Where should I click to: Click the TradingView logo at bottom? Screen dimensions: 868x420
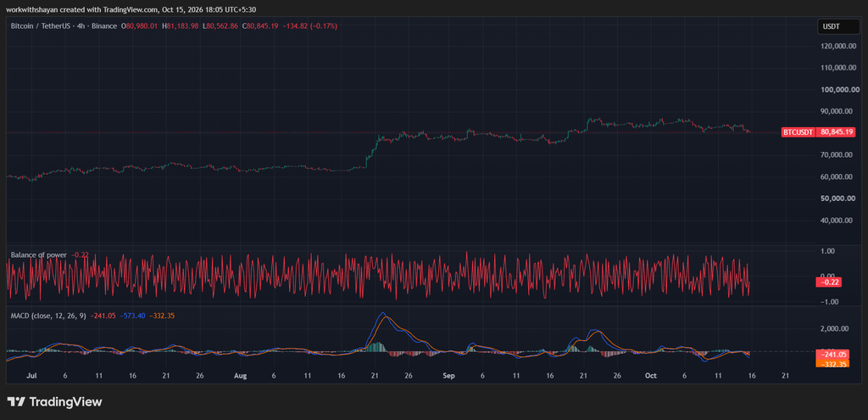point(54,401)
